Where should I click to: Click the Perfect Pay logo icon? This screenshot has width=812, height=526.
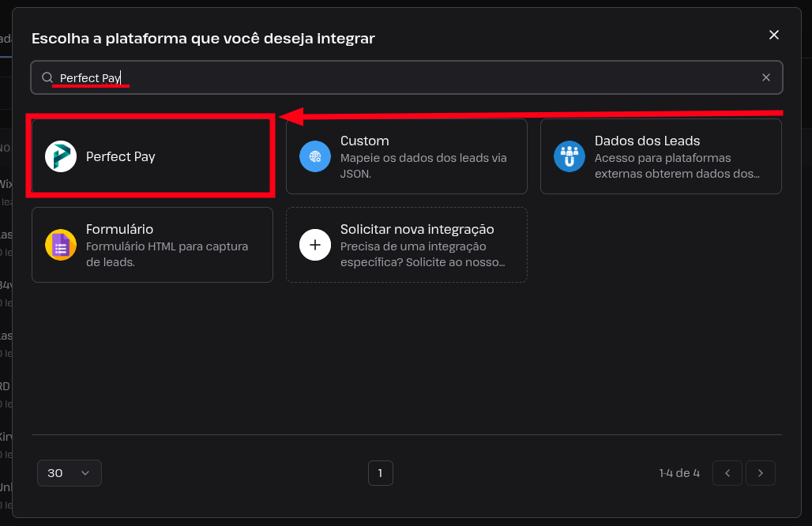pos(61,156)
